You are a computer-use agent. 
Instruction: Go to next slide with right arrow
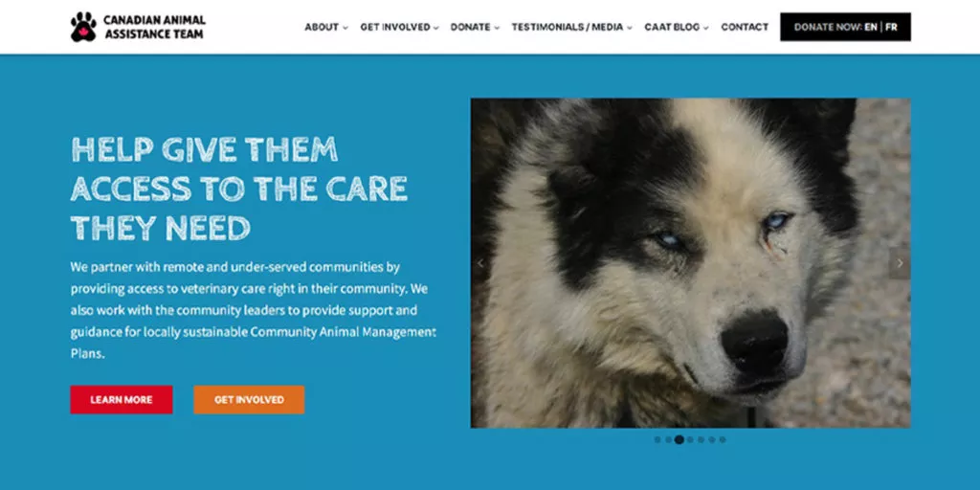pos(900,263)
